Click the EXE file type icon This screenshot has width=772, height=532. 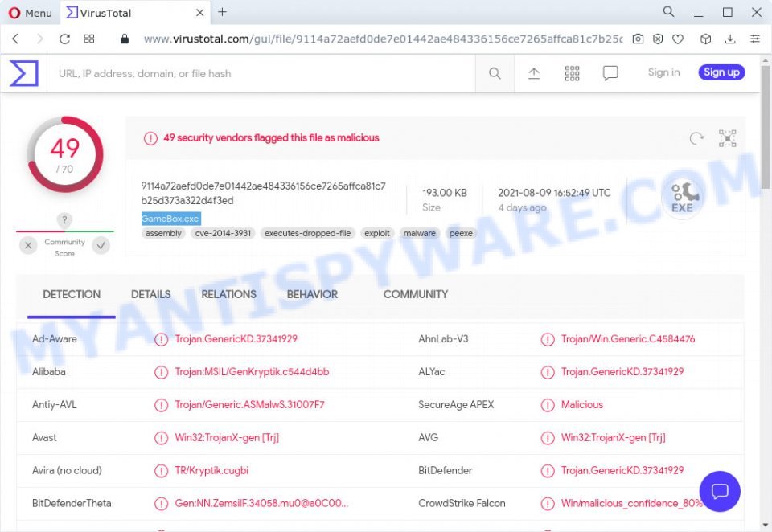[x=682, y=198]
